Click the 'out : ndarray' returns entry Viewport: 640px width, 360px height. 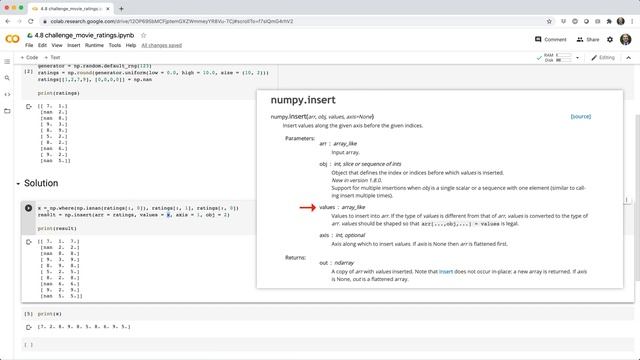point(337,263)
